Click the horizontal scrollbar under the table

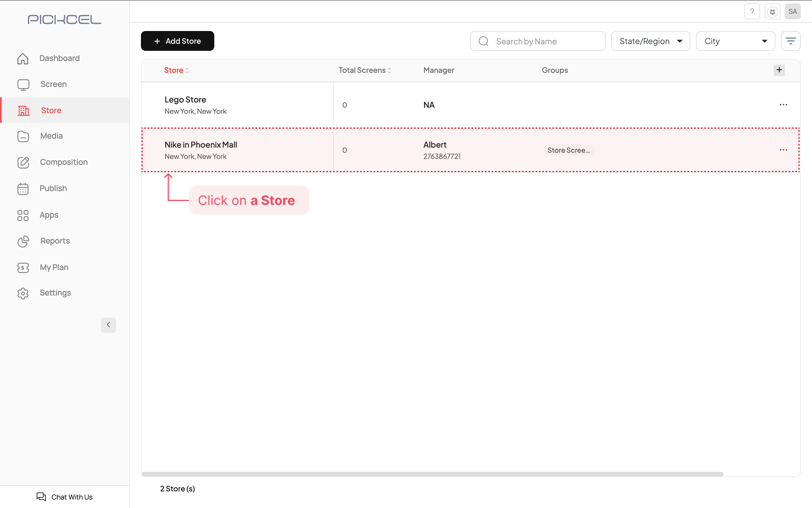432,474
